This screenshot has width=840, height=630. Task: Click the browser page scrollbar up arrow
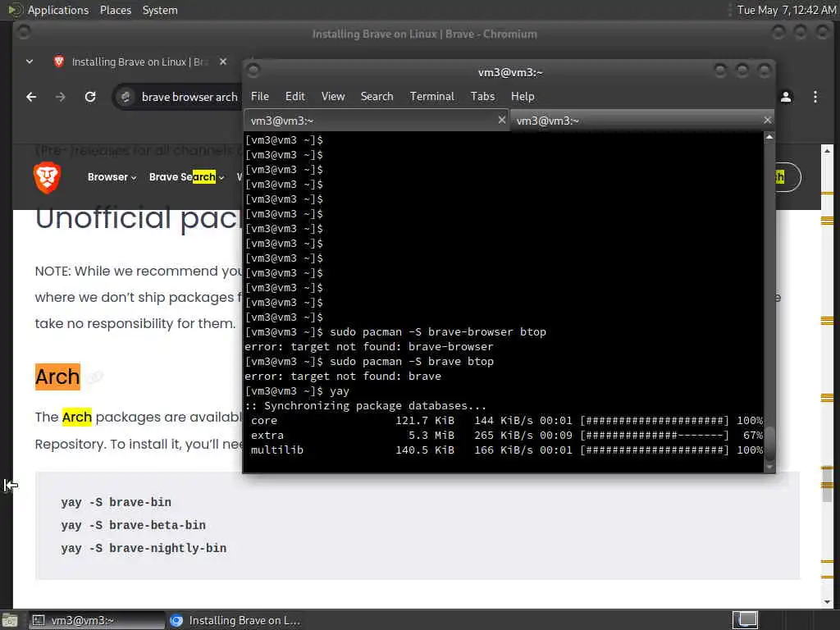827,151
